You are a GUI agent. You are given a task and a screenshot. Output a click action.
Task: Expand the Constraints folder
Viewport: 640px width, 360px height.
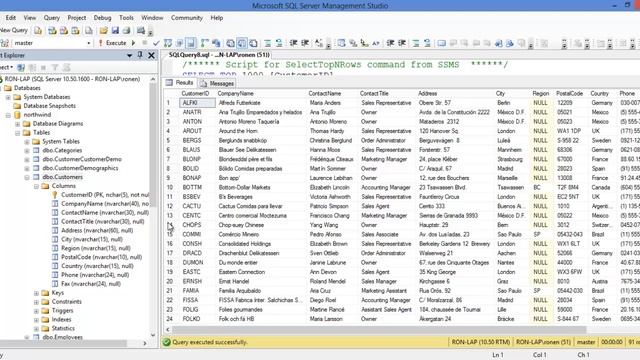point(36,302)
